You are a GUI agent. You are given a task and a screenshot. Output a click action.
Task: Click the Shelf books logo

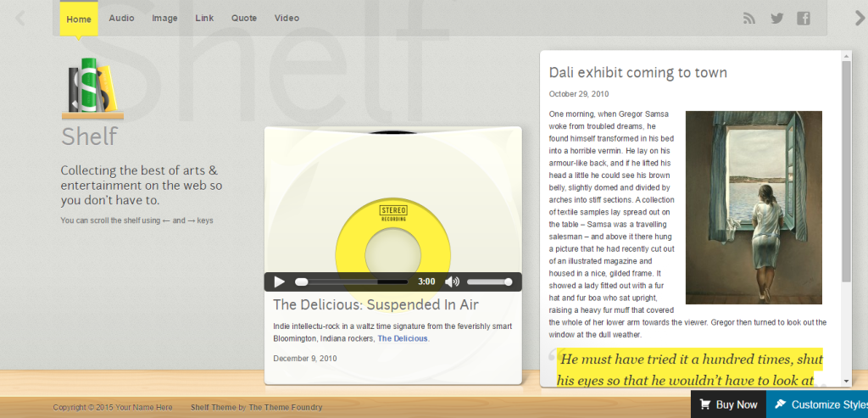92,88
